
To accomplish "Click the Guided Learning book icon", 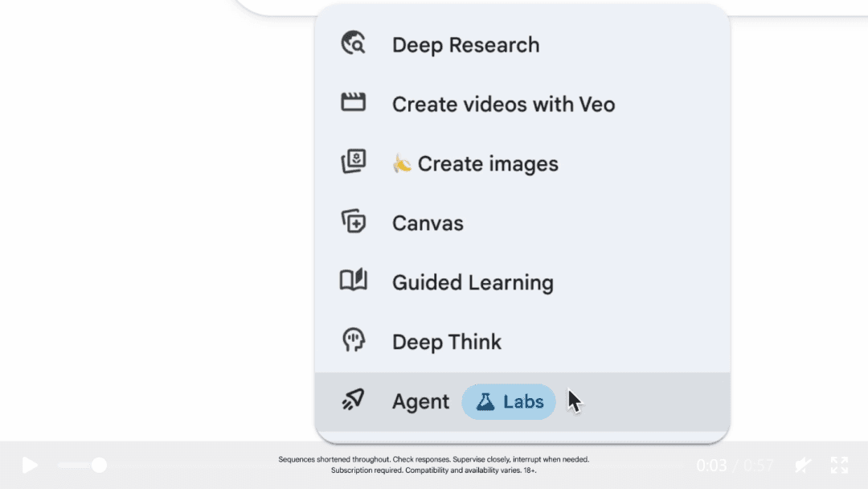I will [x=354, y=281].
